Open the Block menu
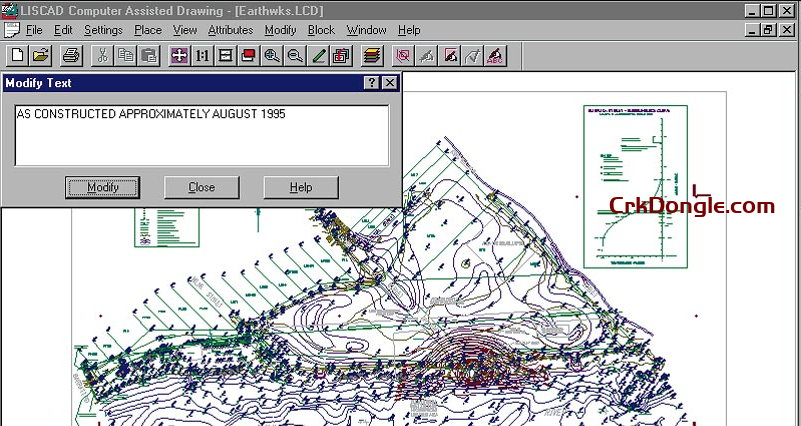 coord(321,30)
